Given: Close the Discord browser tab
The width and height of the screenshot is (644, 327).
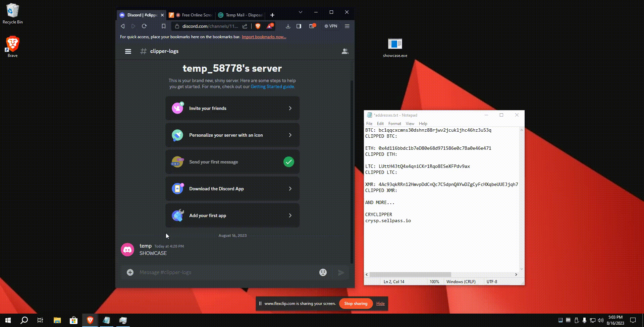Looking at the screenshot, I should (162, 15).
